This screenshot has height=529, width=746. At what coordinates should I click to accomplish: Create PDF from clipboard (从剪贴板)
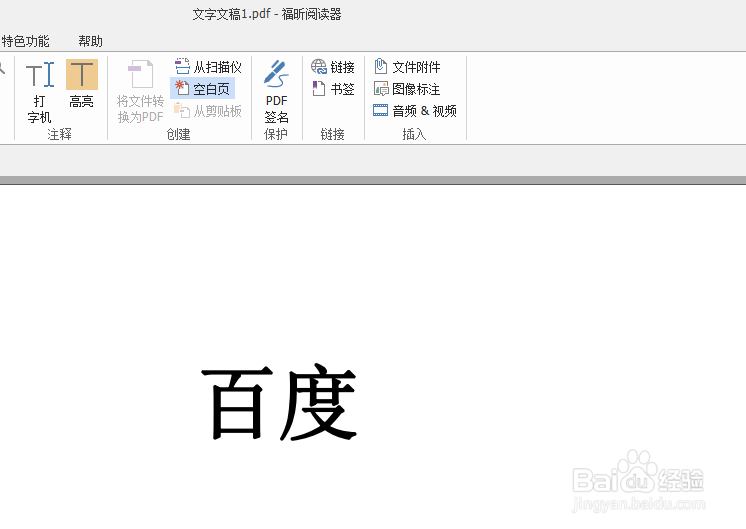pos(208,111)
